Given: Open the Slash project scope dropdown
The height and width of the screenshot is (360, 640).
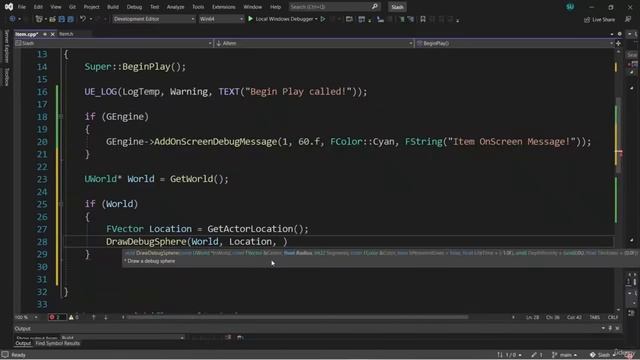Looking at the screenshot, I should (113, 43).
